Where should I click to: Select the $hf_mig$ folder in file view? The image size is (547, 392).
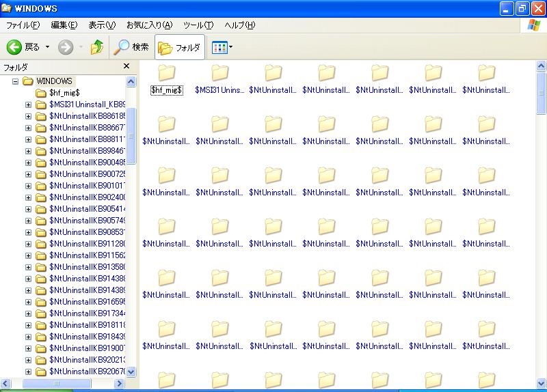click(x=166, y=80)
